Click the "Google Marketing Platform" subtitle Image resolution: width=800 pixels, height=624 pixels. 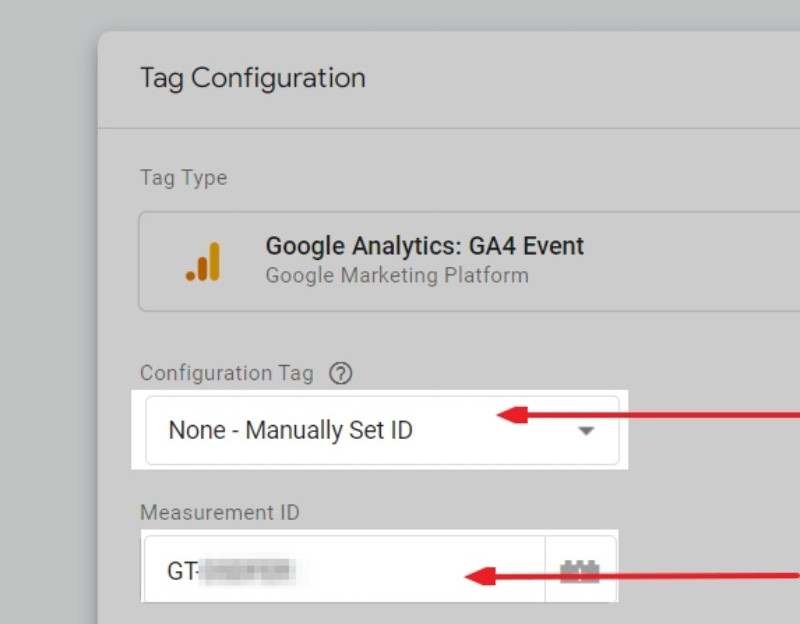pos(396,275)
